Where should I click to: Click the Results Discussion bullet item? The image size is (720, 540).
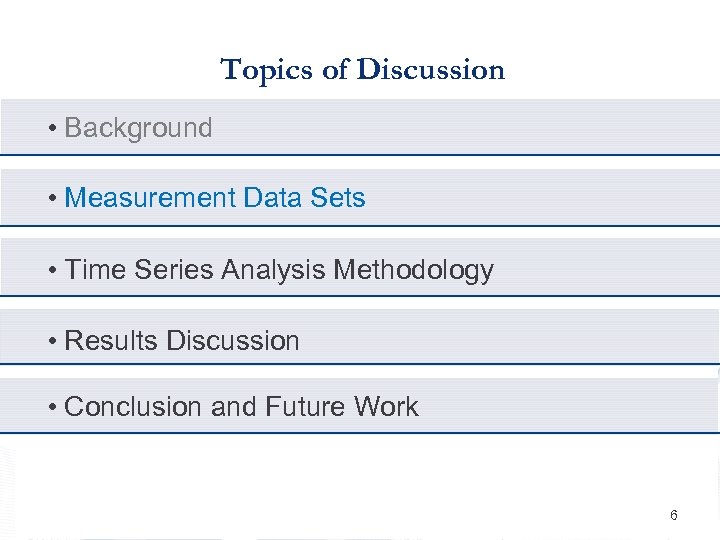pos(181,341)
